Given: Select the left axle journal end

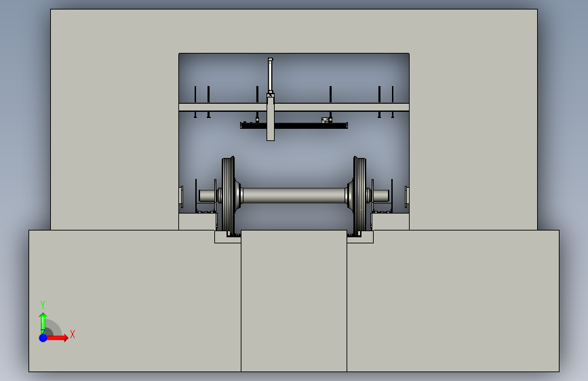Looking at the screenshot, I should [x=207, y=195].
